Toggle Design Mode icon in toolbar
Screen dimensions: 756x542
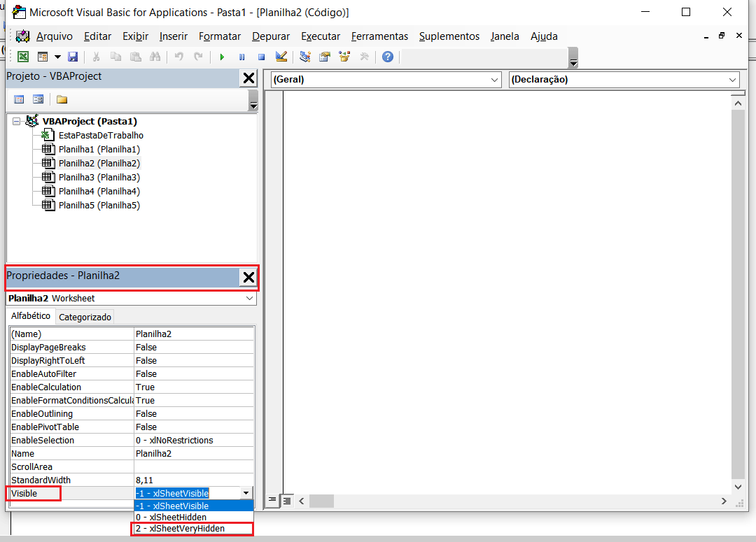tap(281, 57)
